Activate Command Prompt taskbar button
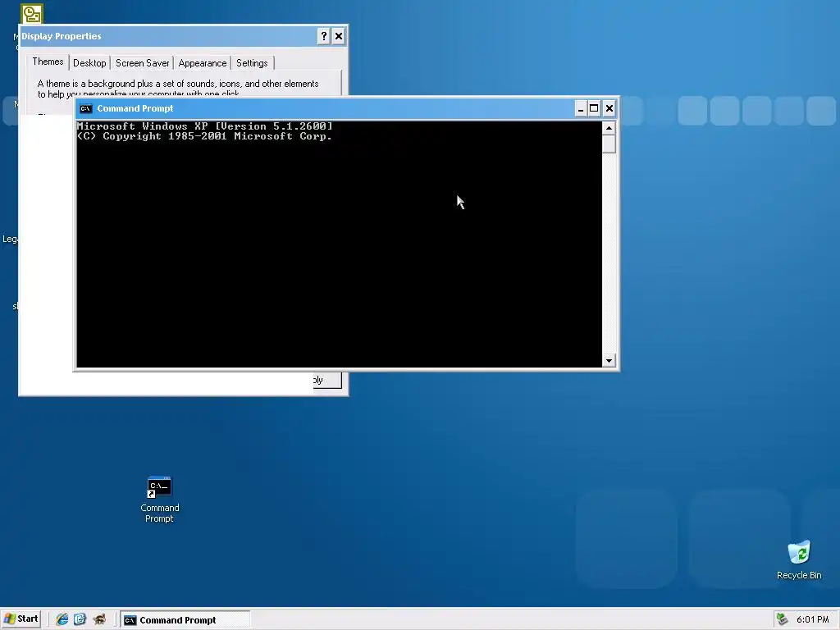 coord(185,620)
